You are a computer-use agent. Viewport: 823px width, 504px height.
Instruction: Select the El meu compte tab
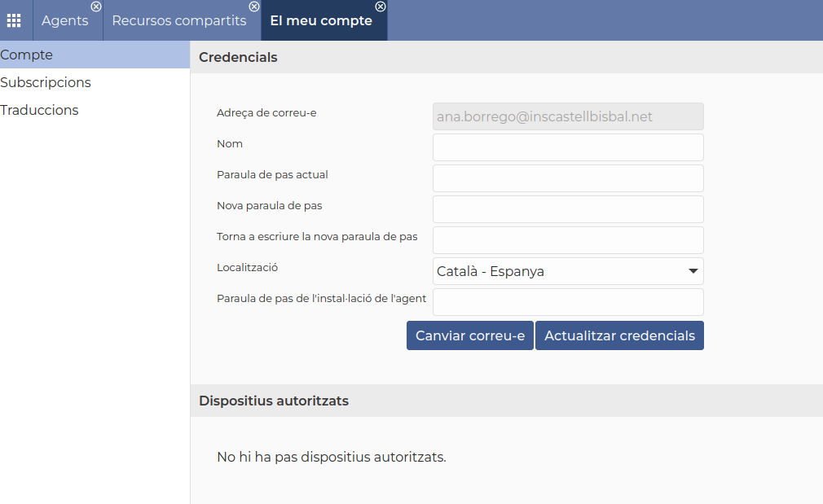(x=320, y=21)
